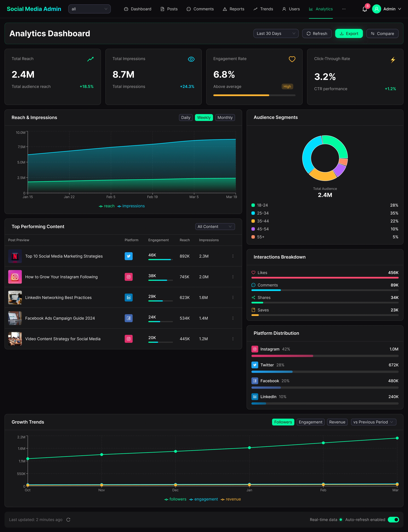Open the row menu for LinkedIn Networking post
This screenshot has width=408, height=532.
(233, 297)
